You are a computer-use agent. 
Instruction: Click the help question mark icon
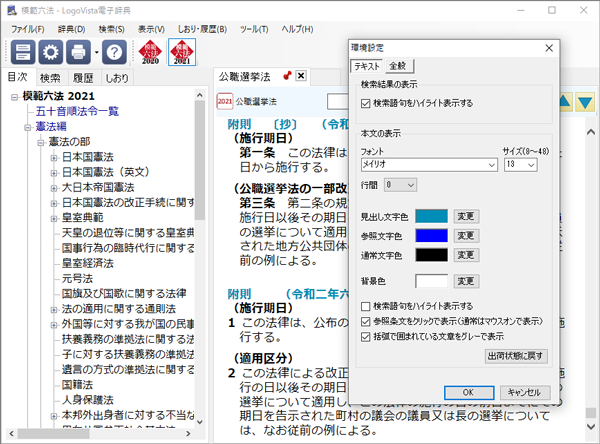click(114, 52)
